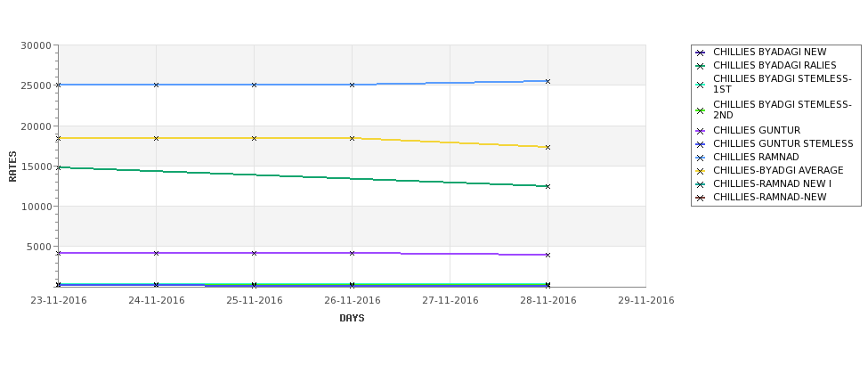Click the 29-11-2016 x-axis date label

pos(646,301)
